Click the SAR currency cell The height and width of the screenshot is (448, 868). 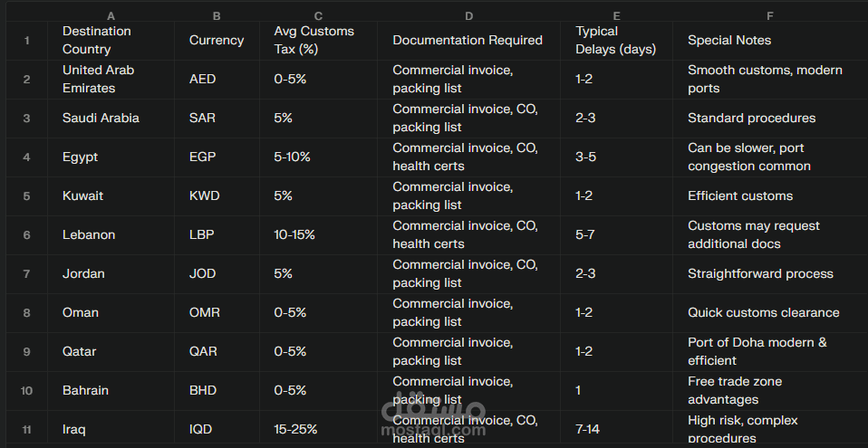tap(217, 119)
